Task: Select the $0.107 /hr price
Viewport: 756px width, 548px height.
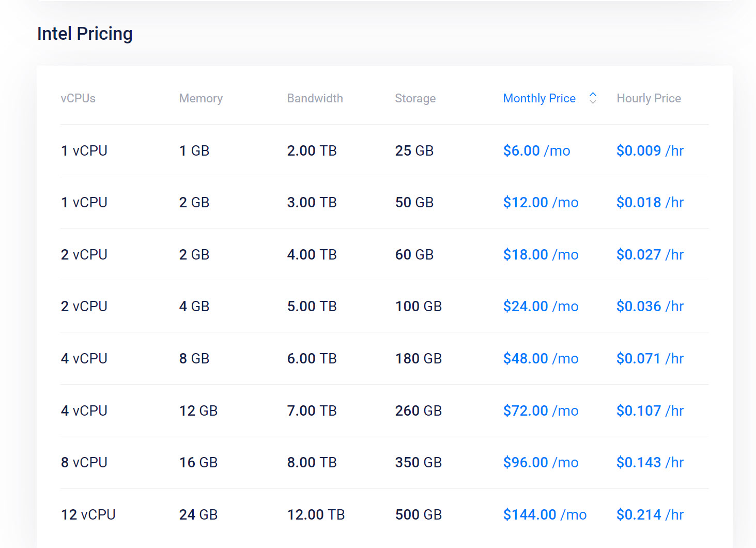Action: coord(650,410)
